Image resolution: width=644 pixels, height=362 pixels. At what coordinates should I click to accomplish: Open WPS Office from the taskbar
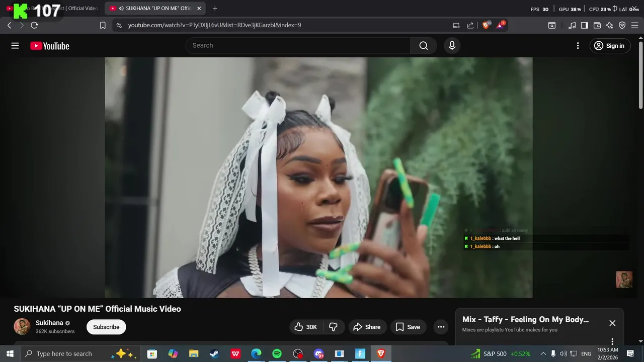[x=235, y=354]
